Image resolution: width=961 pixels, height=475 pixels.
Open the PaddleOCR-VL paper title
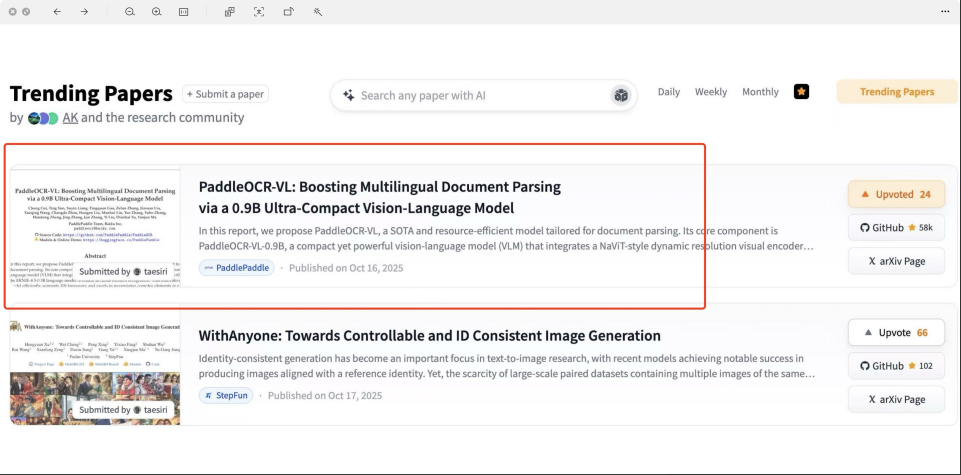pyautogui.click(x=379, y=197)
